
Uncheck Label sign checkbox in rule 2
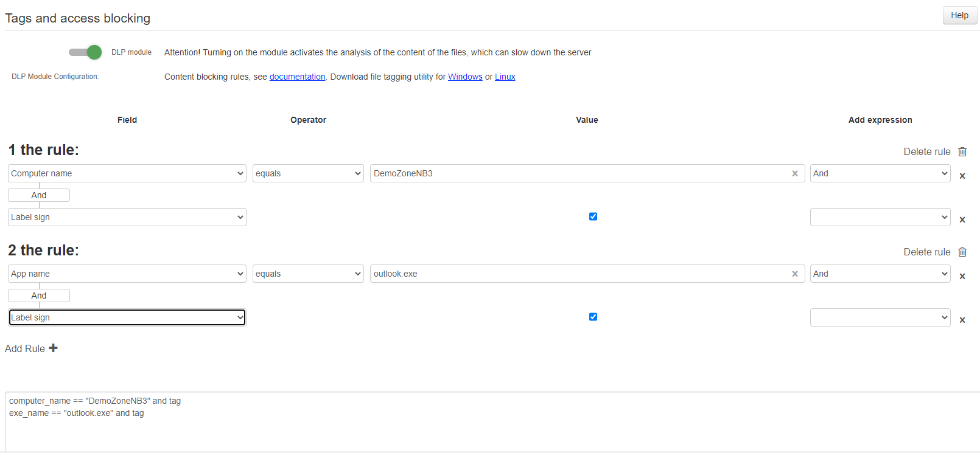point(593,317)
